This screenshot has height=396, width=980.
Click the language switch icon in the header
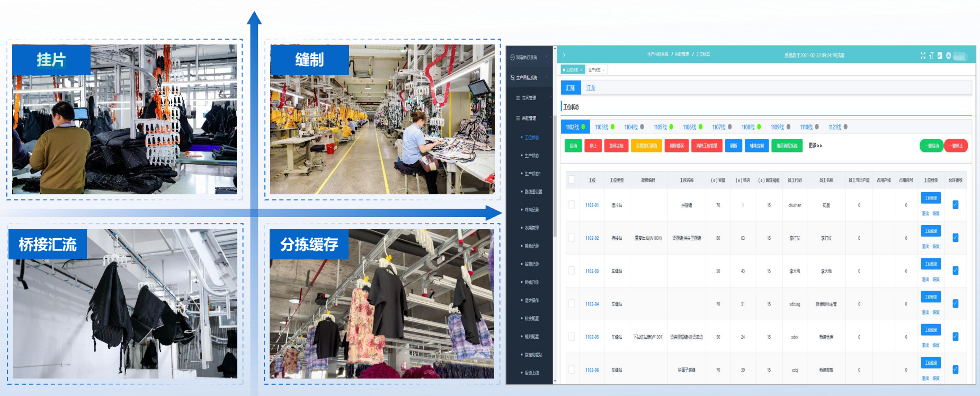pyautogui.click(x=940, y=56)
